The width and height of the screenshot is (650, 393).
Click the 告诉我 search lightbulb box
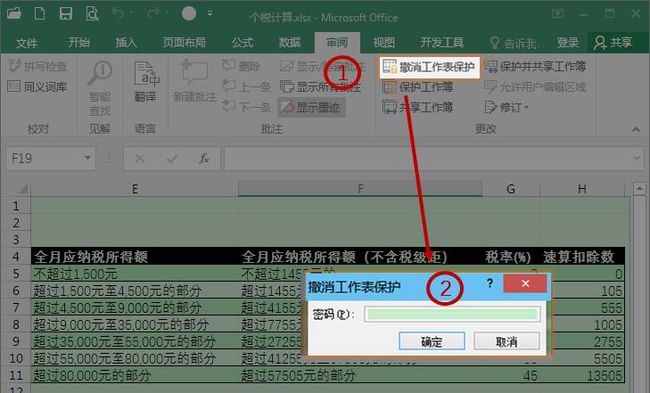tap(513, 43)
